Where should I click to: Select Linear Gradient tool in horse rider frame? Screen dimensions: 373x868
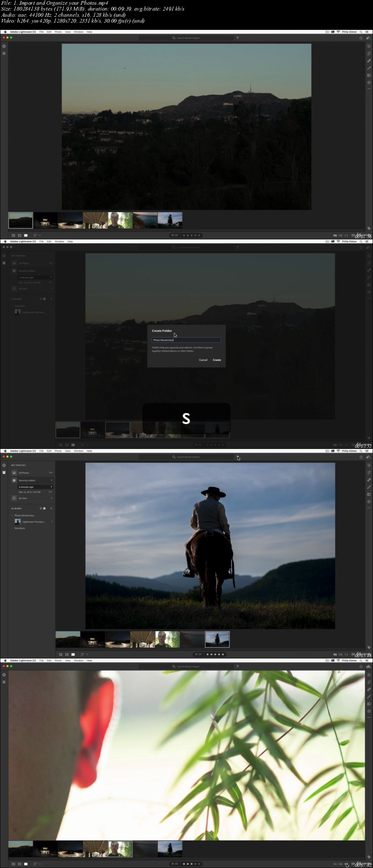tap(369, 494)
